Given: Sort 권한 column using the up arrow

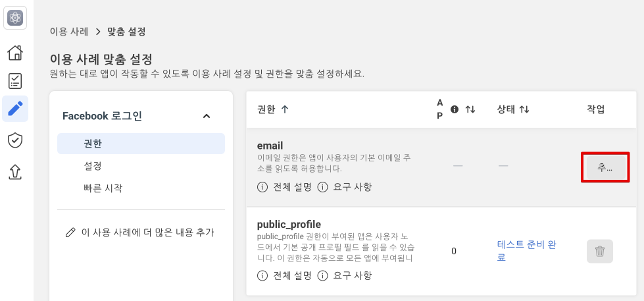Looking at the screenshot, I should click(x=285, y=109).
